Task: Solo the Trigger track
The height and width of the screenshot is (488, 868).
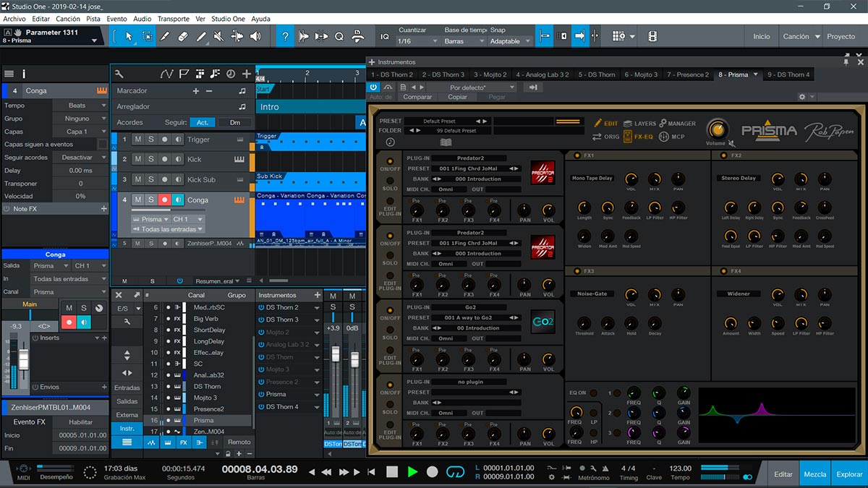Action: [x=151, y=139]
